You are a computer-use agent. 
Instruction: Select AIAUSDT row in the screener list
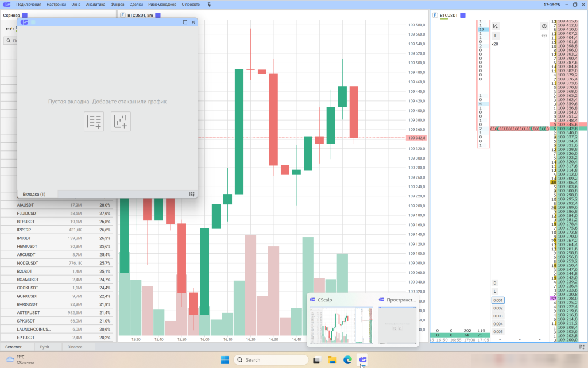click(57, 205)
